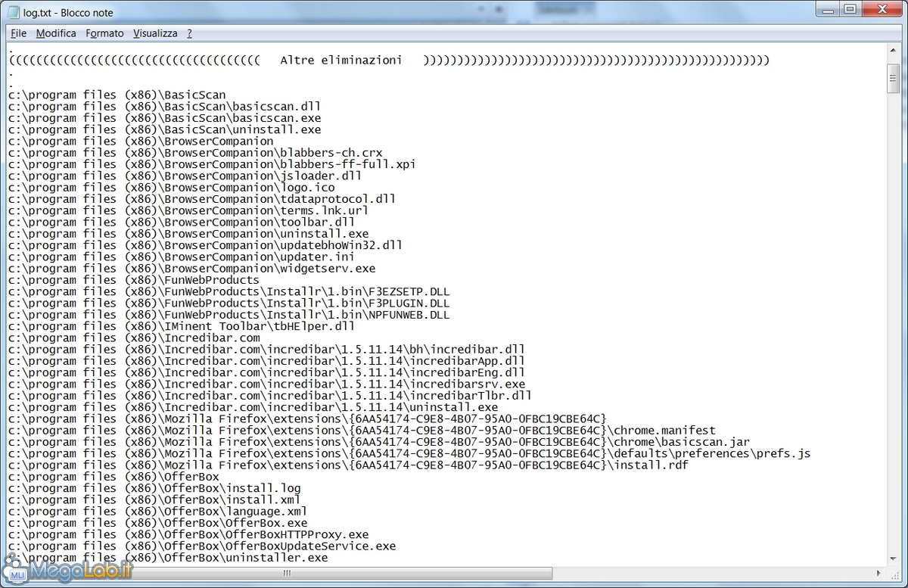Click the 'F3PLUGIN.DLL' line
908x588 pixels.
coord(229,303)
